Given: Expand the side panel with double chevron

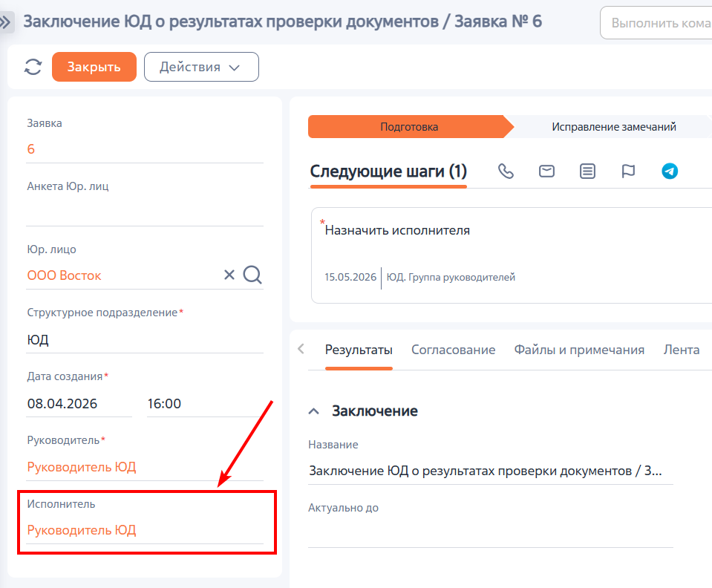Looking at the screenshot, I should click(6, 22).
